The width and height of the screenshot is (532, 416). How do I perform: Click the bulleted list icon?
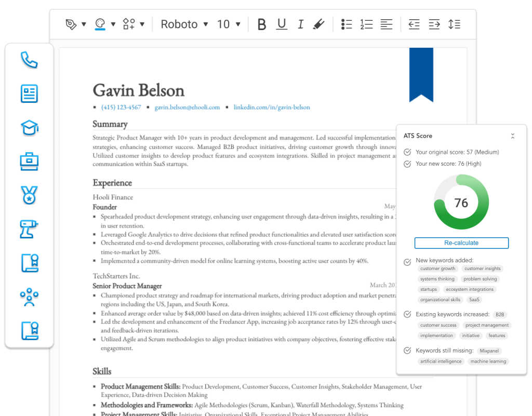pyautogui.click(x=347, y=24)
